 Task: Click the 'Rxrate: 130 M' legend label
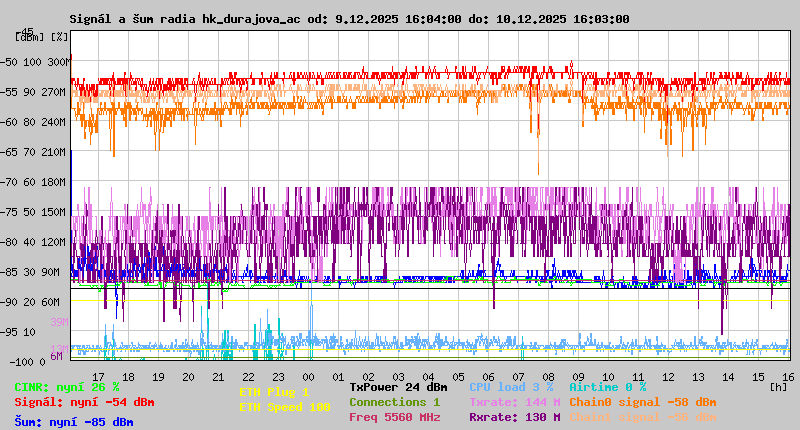pyautogui.click(x=515, y=417)
